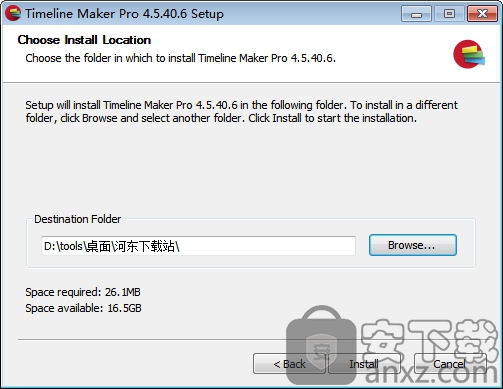Minimize the Setup window
This screenshot has width=503, height=389.
pos(416,14)
